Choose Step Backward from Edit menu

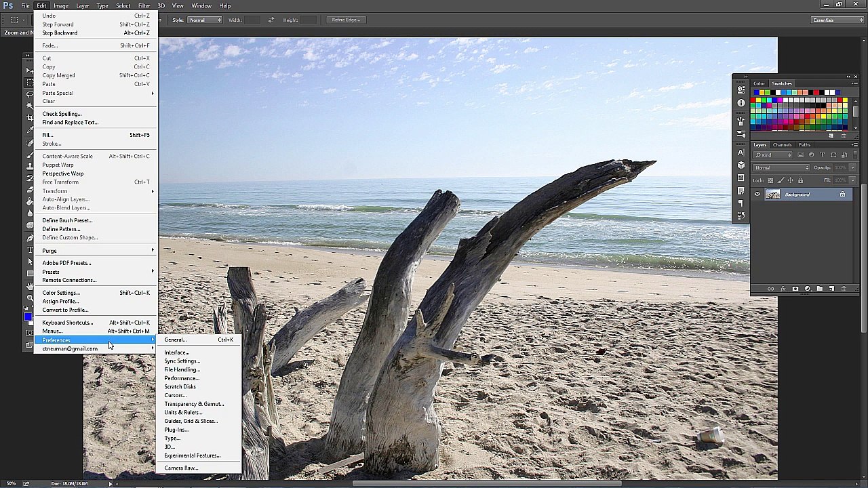coord(96,33)
